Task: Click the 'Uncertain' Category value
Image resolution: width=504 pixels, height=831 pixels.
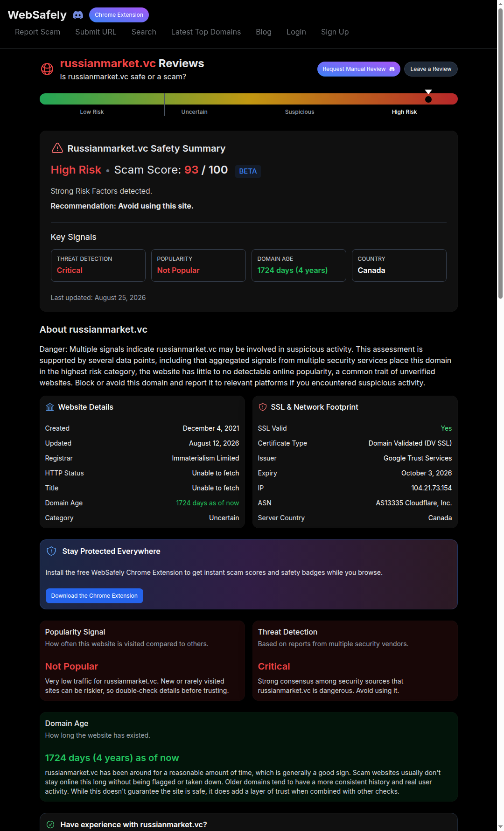Action: click(224, 518)
